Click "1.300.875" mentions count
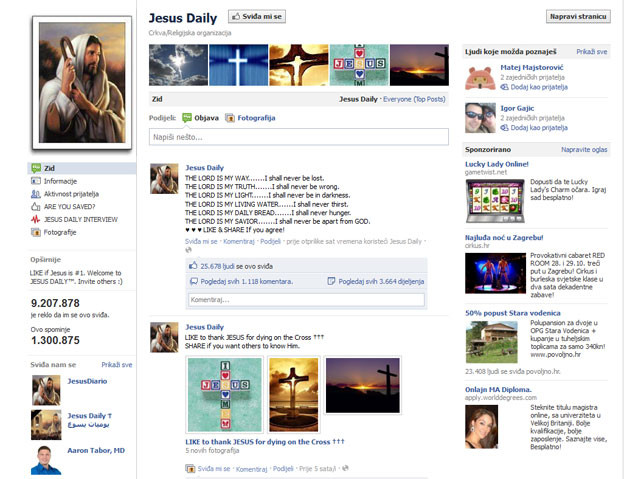This screenshot has height=479, width=624. (x=55, y=340)
